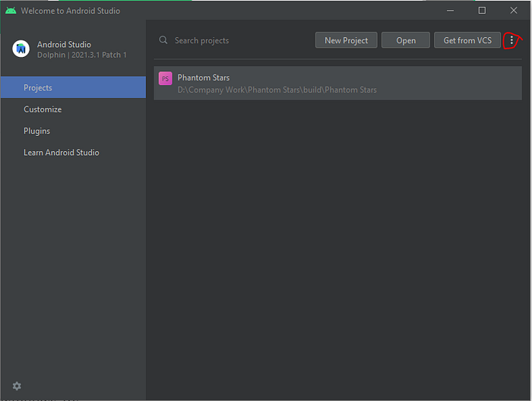Click the Android Studio logo avatar
The height and width of the screenshot is (401, 532).
21,49
